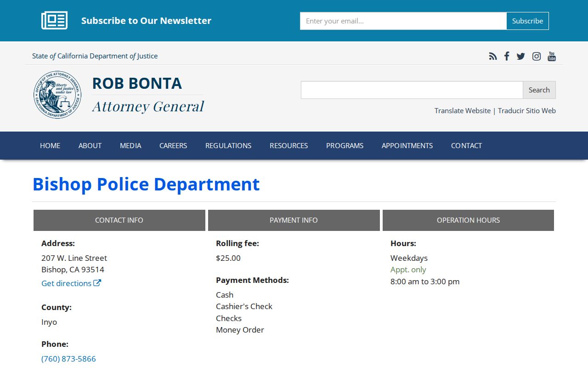Open the APPOINTMENTS menu
588x368 pixels.
[x=407, y=145]
